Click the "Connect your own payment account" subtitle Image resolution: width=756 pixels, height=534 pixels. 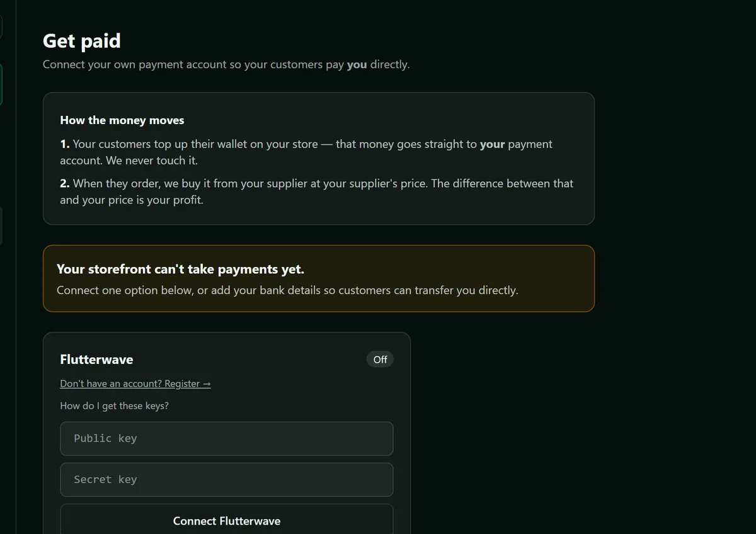coord(226,64)
